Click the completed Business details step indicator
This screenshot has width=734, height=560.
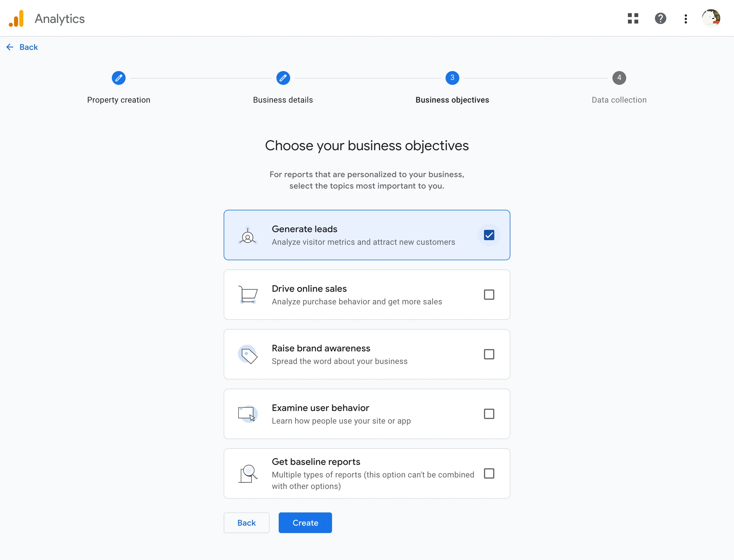pyautogui.click(x=283, y=77)
